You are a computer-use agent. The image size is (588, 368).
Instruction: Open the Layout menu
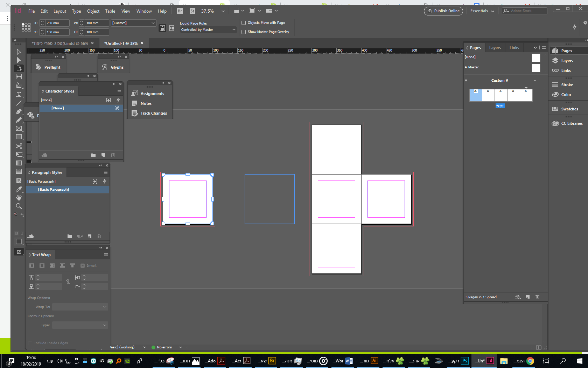[x=60, y=11]
